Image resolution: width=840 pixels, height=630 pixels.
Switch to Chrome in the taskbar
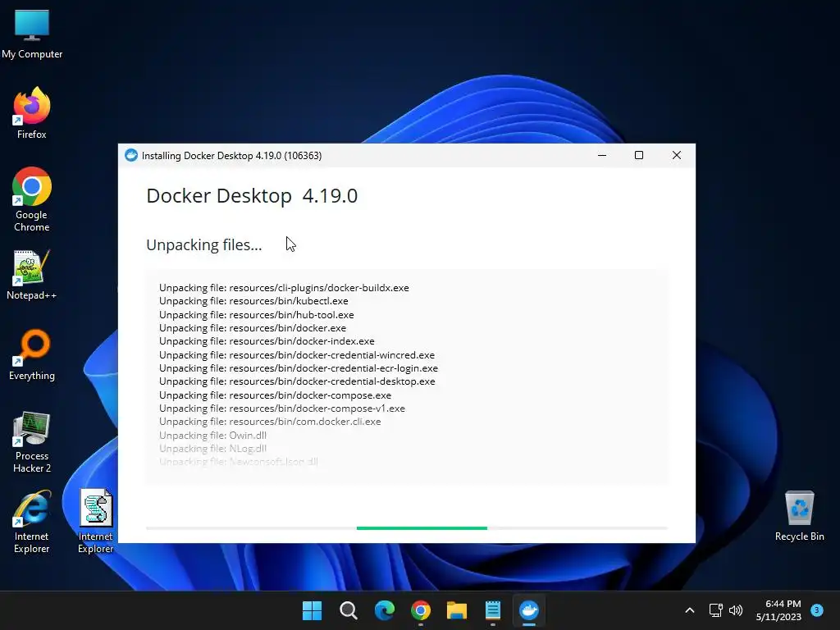(x=421, y=610)
